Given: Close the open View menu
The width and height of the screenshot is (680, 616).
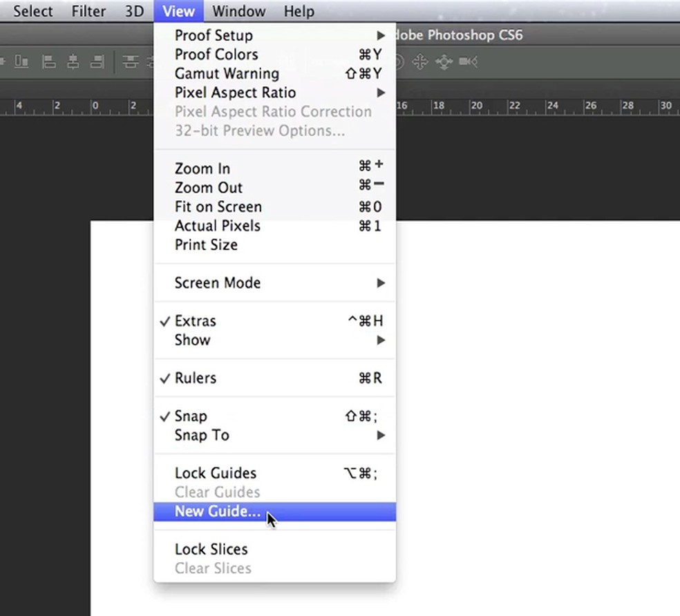Looking at the screenshot, I should click(x=179, y=11).
